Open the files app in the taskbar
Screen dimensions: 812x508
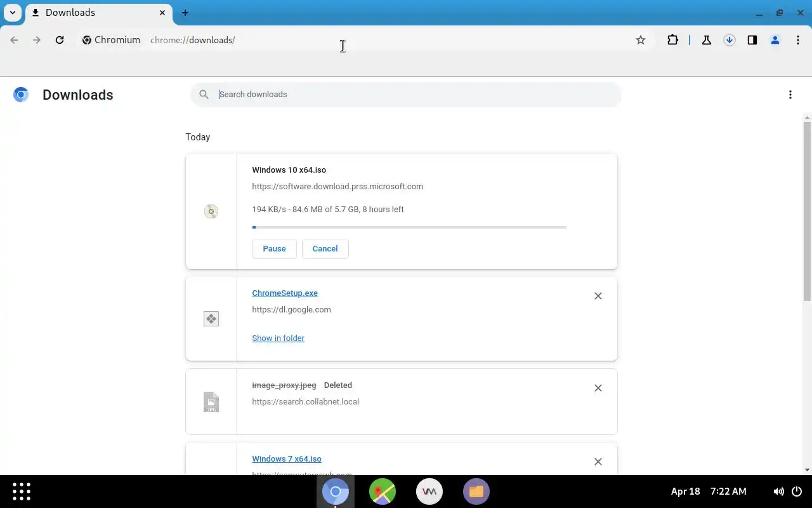click(x=476, y=491)
